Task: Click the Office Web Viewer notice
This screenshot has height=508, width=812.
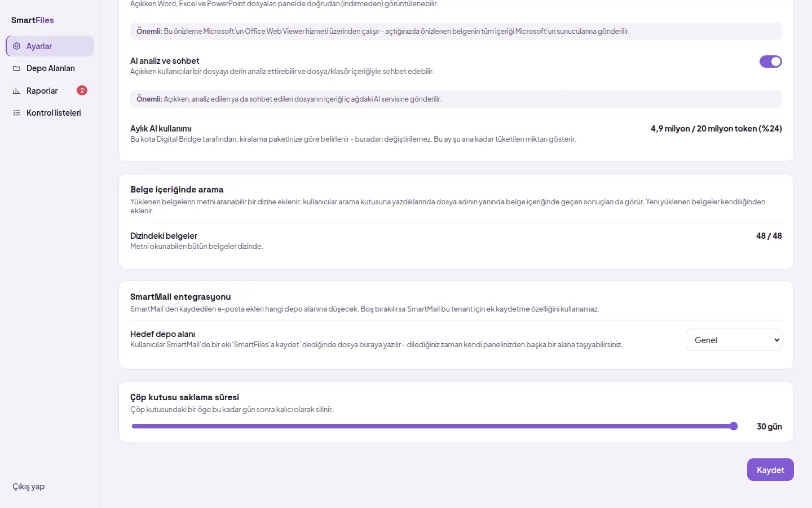Action: coord(456,31)
